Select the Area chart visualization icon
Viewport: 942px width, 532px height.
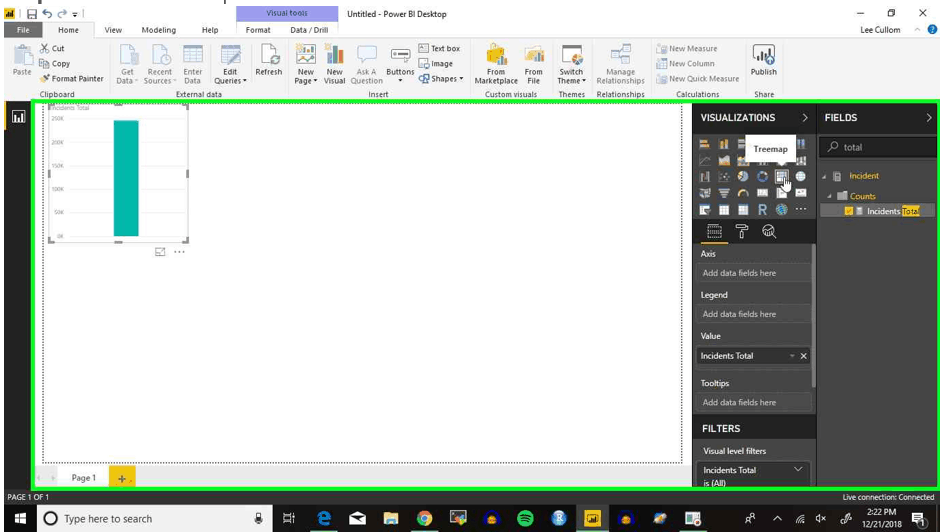(x=724, y=160)
